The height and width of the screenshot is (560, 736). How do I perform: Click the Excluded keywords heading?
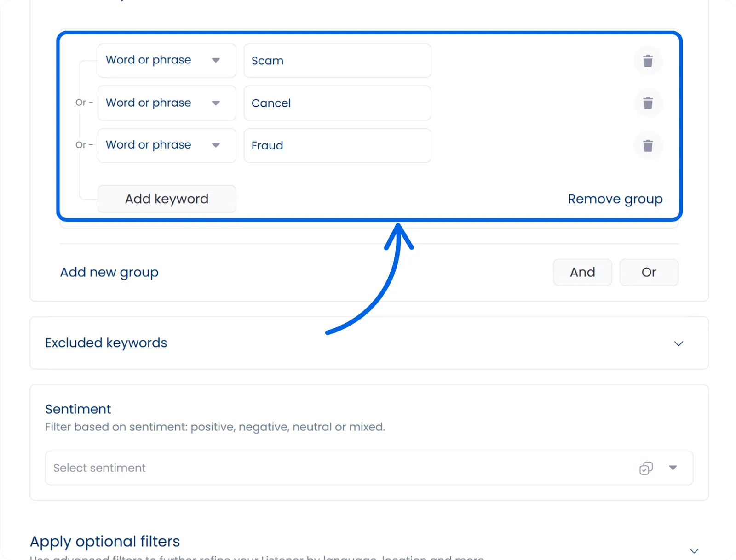106,343
